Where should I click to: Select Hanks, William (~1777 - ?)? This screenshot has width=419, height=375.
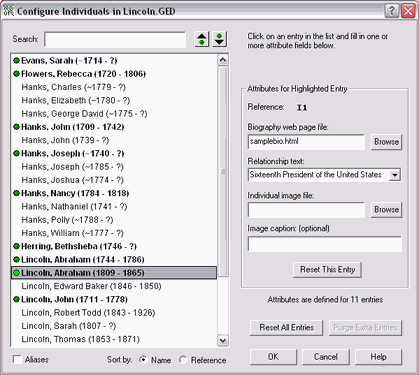[114, 233]
